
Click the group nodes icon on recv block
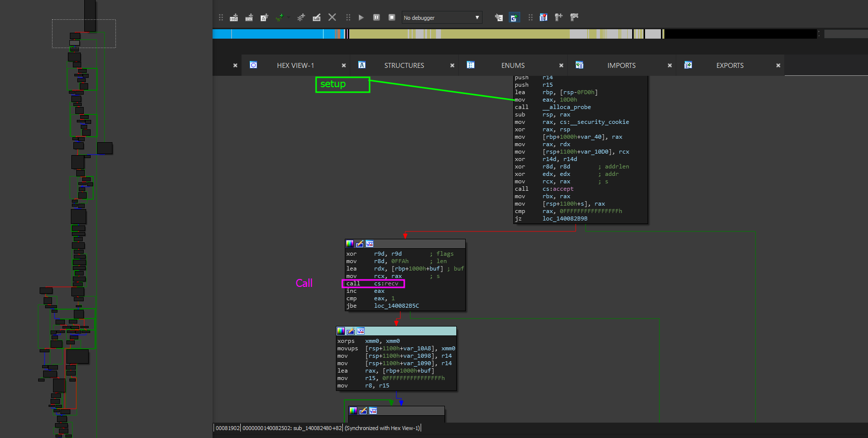pyautogui.click(x=370, y=244)
